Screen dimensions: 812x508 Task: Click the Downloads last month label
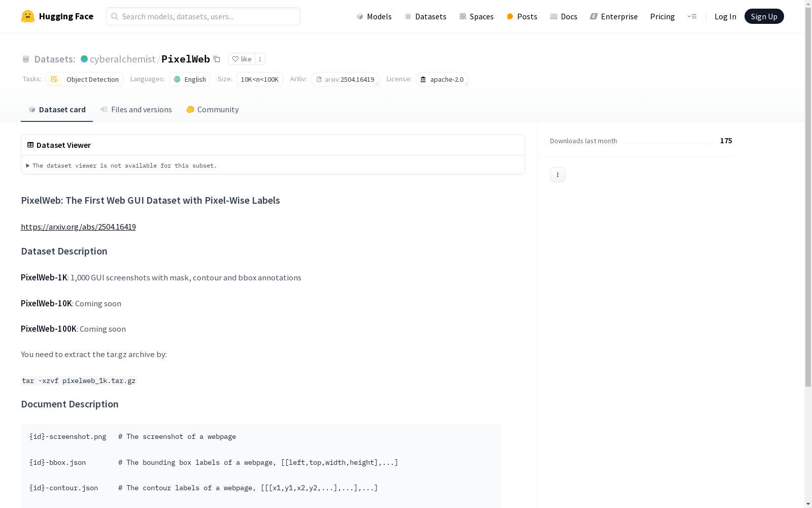(x=584, y=141)
